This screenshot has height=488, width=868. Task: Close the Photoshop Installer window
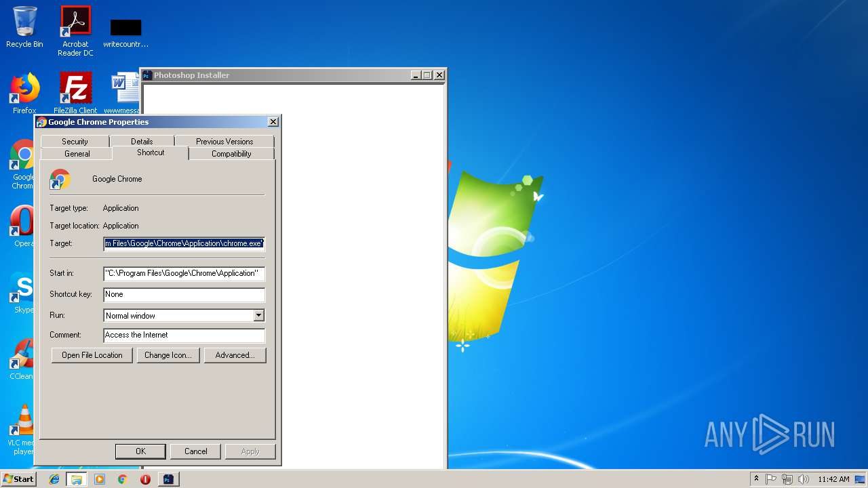click(x=439, y=75)
